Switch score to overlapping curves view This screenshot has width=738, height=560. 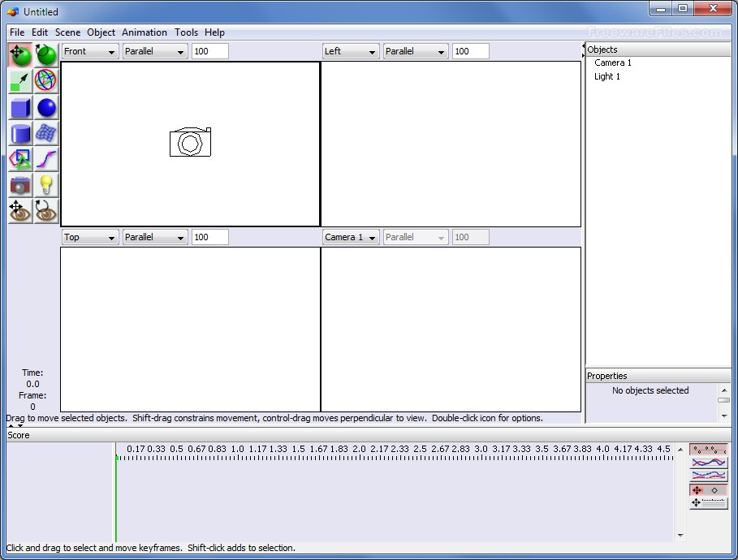(708, 463)
